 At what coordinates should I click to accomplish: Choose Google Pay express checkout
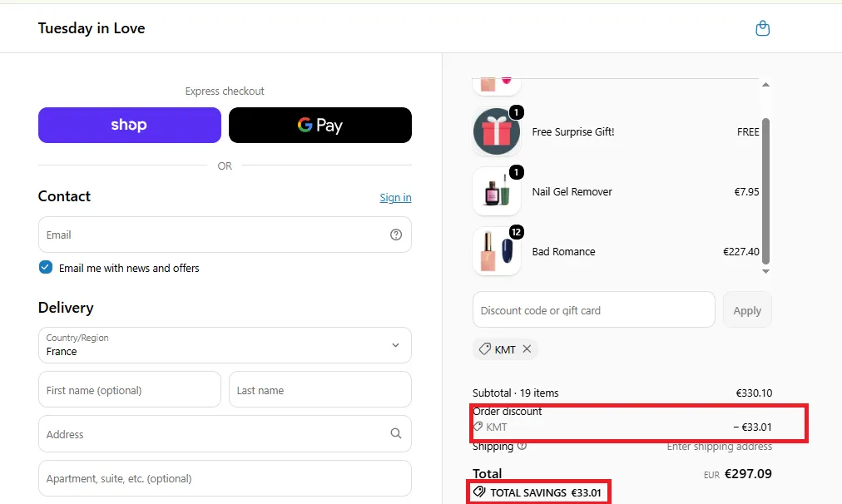320,125
